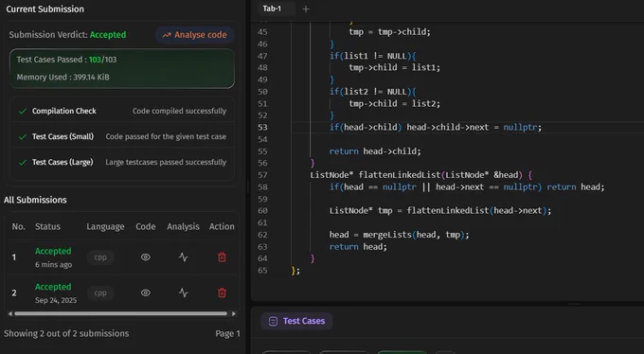Click Accepted status from 6 mins ago
This screenshot has height=354, width=644.
(53, 252)
